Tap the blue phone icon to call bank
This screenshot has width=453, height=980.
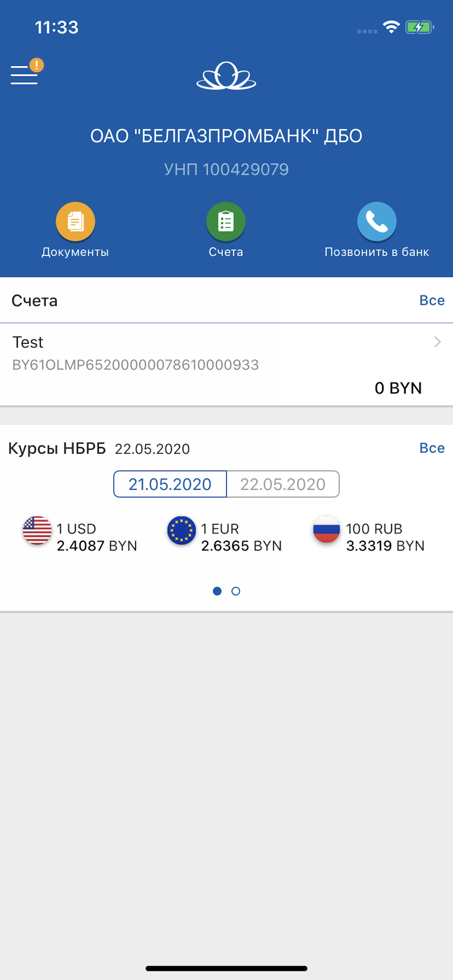[376, 221]
